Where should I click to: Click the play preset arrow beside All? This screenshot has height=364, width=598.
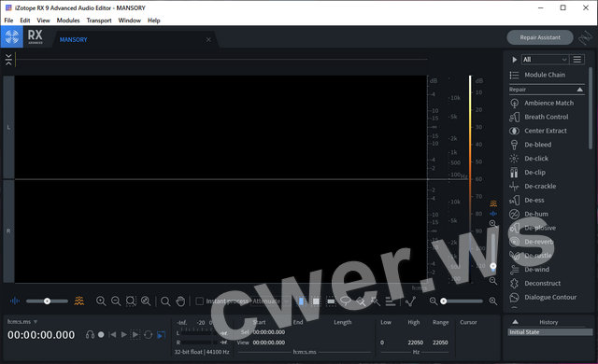click(515, 60)
